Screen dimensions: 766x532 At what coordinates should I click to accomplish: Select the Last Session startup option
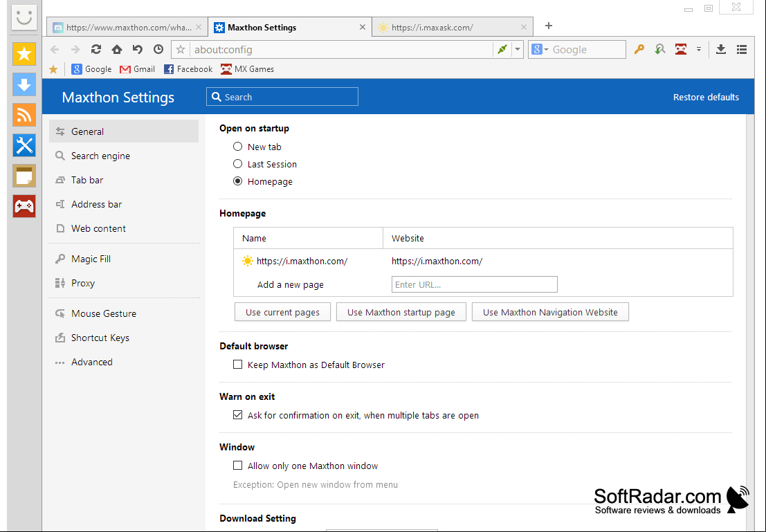[238, 164]
